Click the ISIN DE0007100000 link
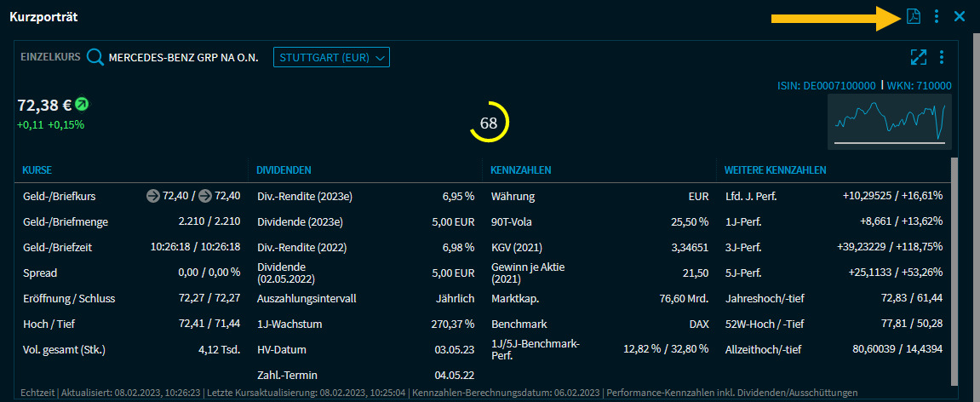Screen dimensions: 980x402 [826, 86]
